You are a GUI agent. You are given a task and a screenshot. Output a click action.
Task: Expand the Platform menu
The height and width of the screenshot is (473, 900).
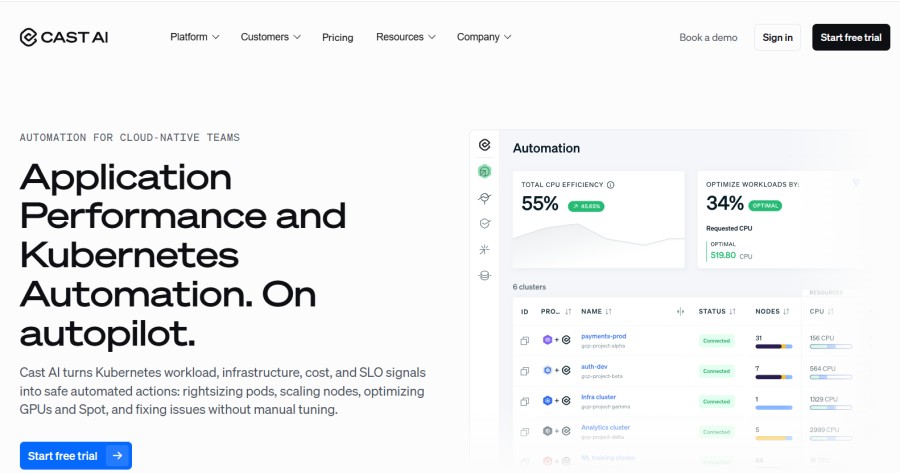[x=195, y=37]
